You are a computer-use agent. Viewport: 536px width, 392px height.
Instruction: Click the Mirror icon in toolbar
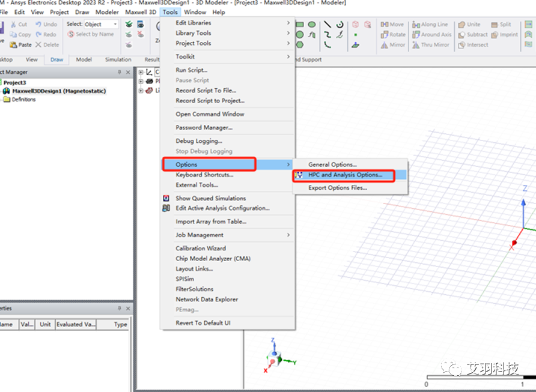click(385, 45)
